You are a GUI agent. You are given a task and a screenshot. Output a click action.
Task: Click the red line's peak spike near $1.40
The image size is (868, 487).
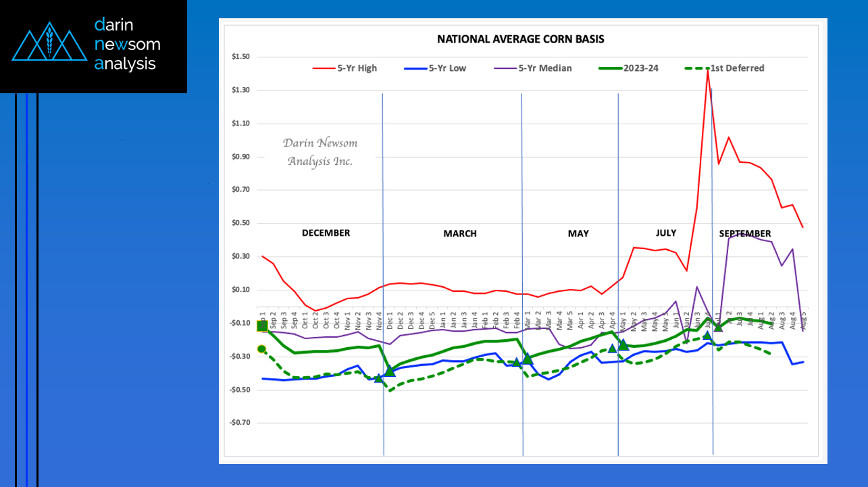click(707, 71)
